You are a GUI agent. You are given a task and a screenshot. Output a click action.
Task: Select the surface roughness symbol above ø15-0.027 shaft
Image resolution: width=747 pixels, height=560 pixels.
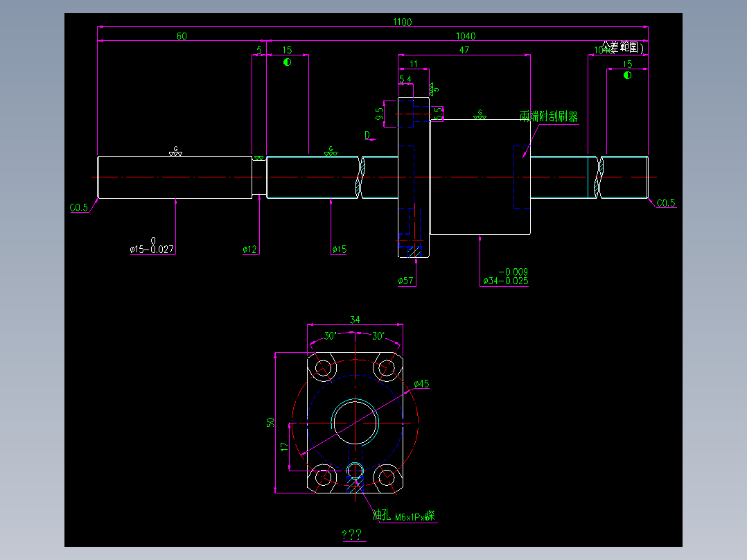(x=175, y=152)
